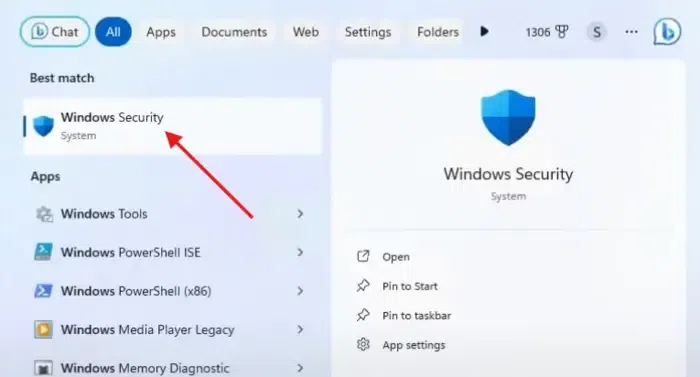Open App settings

(x=413, y=345)
